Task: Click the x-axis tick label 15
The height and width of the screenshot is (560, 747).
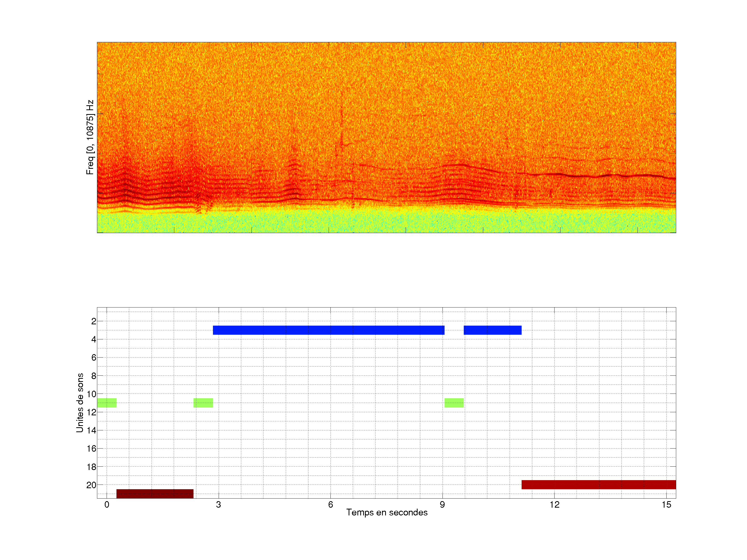Action: click(666, 505)
